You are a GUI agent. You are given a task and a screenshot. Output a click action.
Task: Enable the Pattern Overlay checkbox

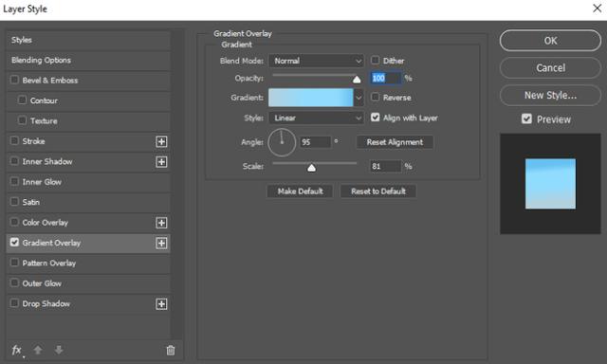tap(14, 263)
